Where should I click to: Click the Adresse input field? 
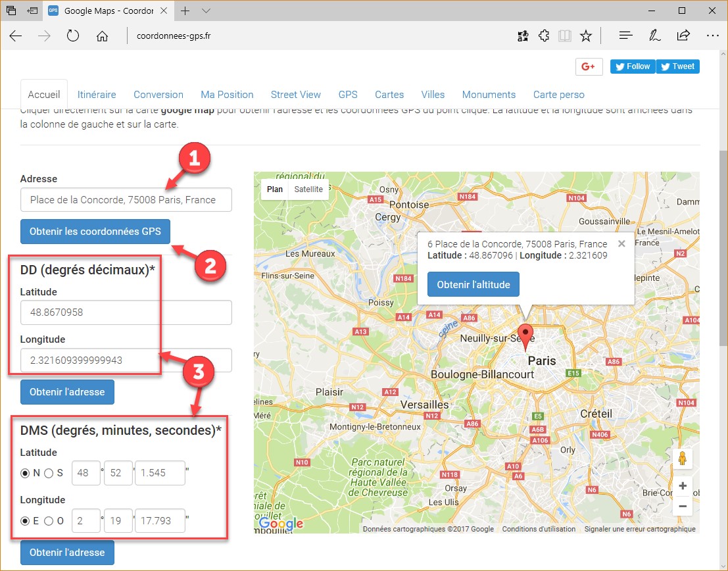coord(126,200)
